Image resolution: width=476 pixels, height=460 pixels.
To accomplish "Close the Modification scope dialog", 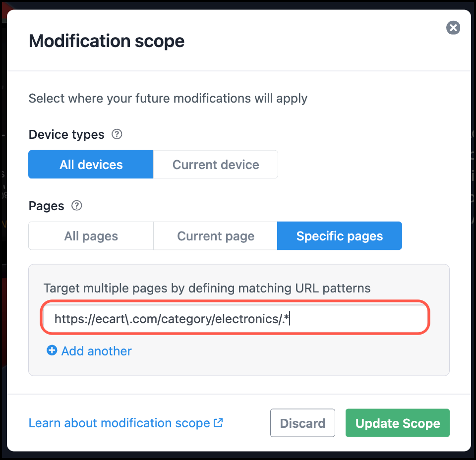I will (x=453, y=28).
